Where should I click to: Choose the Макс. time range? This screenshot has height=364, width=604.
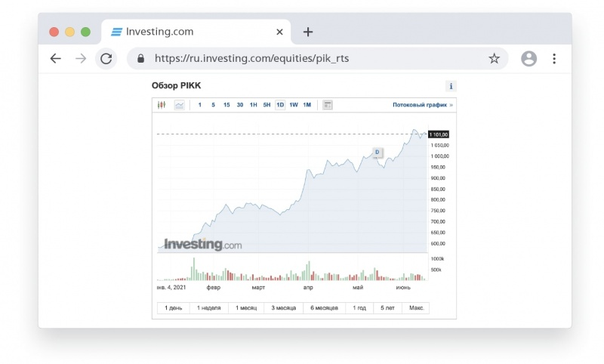[x=417, y=308]
